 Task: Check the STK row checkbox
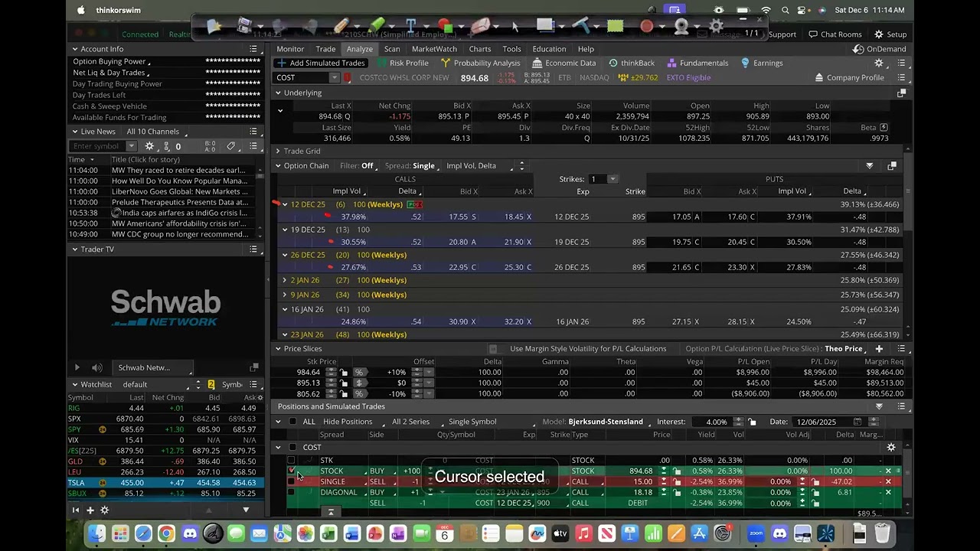291,461
